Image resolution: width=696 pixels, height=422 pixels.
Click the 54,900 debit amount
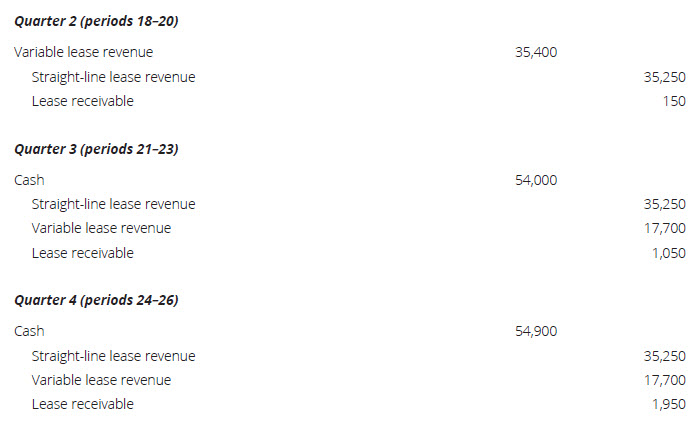pyautogui.click(x=536, y=331)
